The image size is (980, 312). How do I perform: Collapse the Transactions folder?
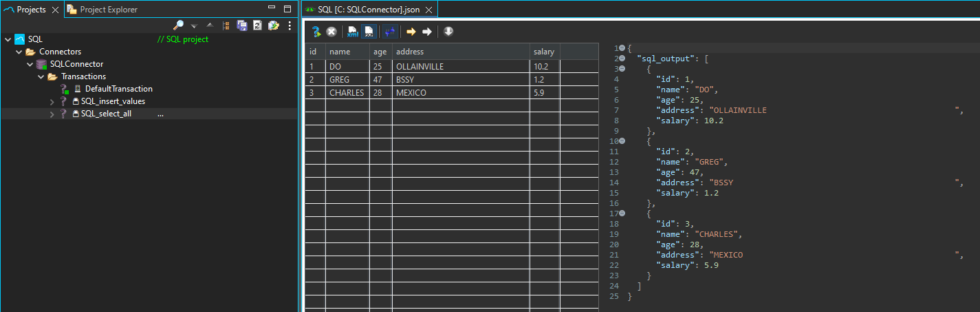coord(41,76)
